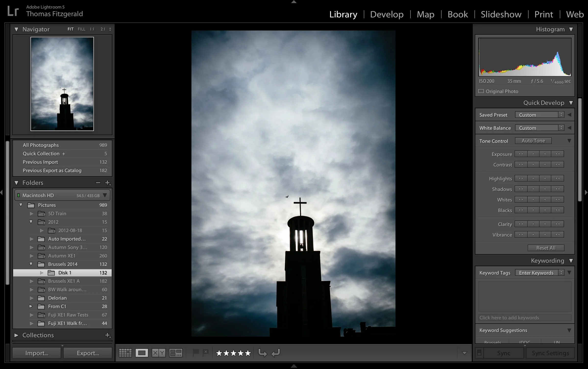Open Compare view (X|Y) icon

159,353
